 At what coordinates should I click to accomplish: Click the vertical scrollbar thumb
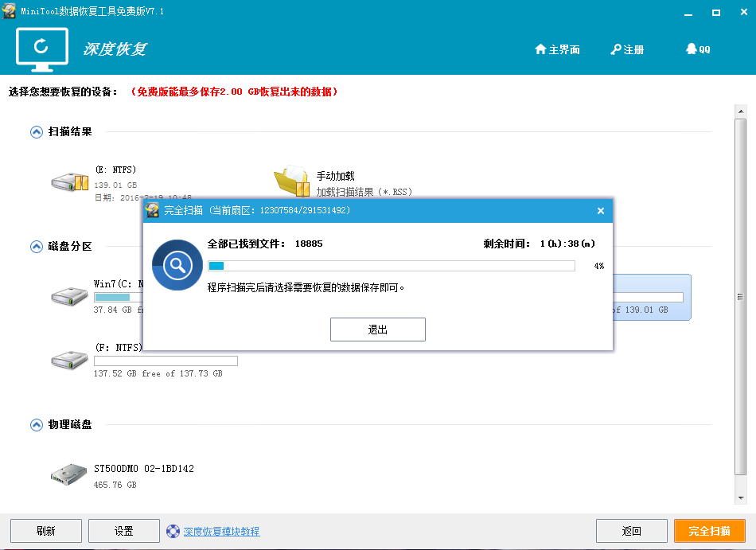(741, 297)
